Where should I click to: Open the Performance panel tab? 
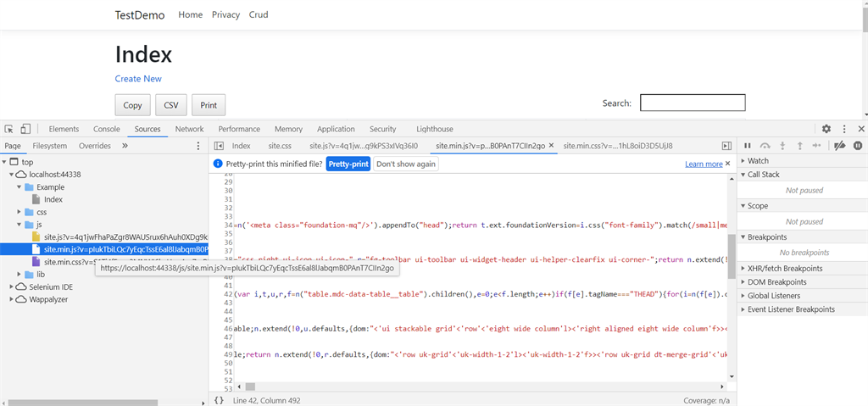pos(239,129)
